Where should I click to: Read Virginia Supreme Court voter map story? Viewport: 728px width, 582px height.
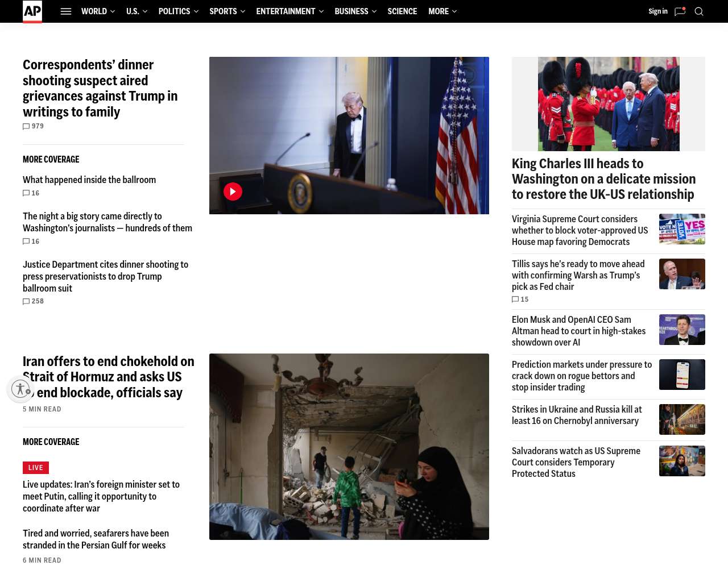pyautogui.click(x=580, y=230)
